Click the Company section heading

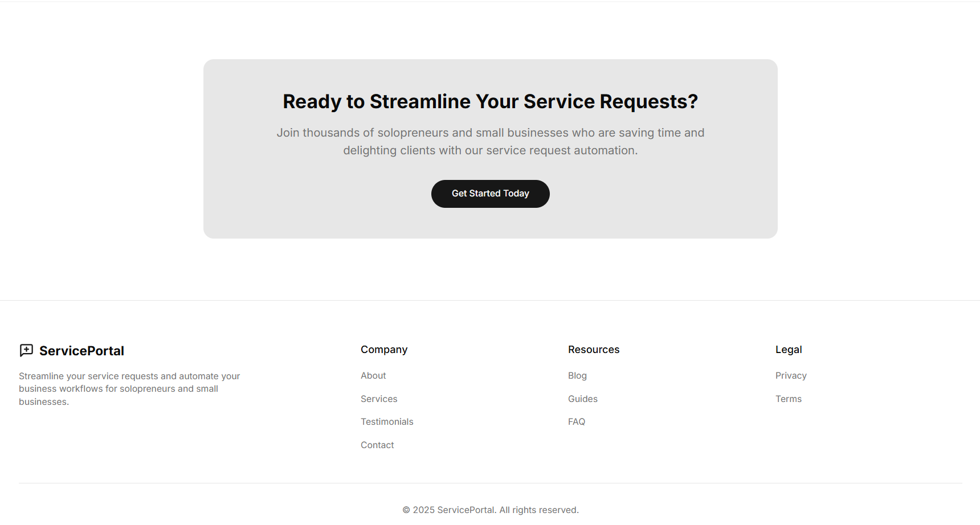tap(384, 349)
